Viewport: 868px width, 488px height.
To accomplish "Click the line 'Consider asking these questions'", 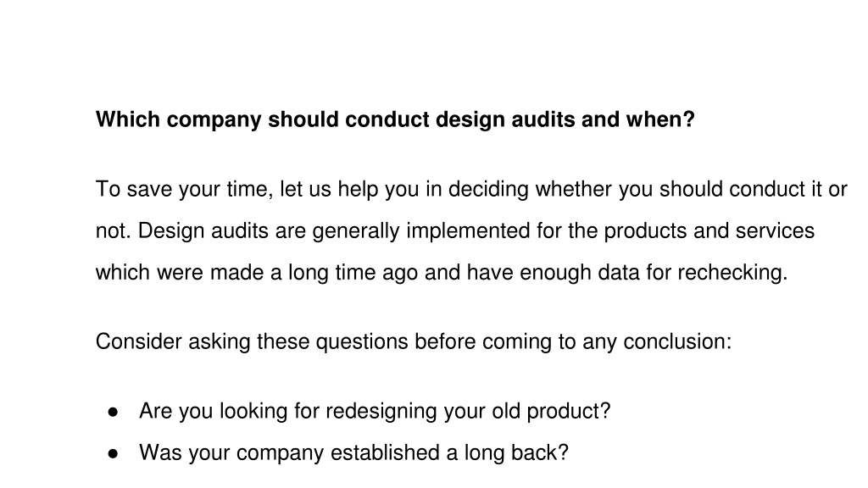I will 414,341.
